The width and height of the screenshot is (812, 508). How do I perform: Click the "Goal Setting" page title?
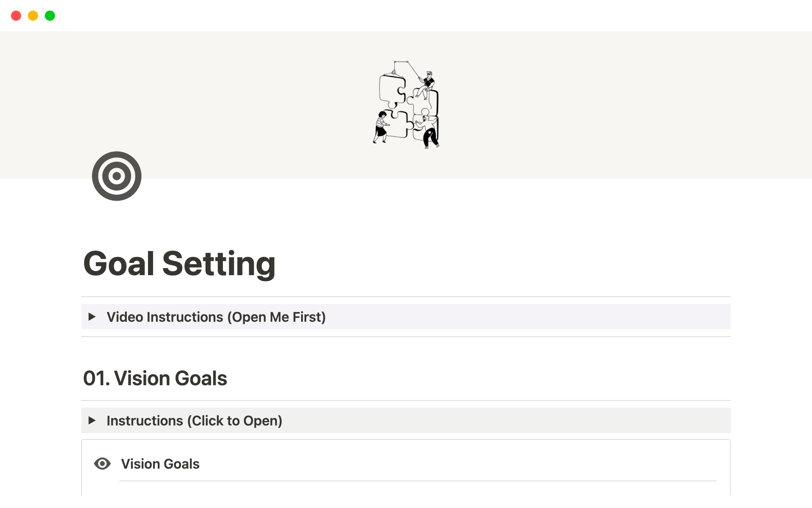tap(179, 264)
